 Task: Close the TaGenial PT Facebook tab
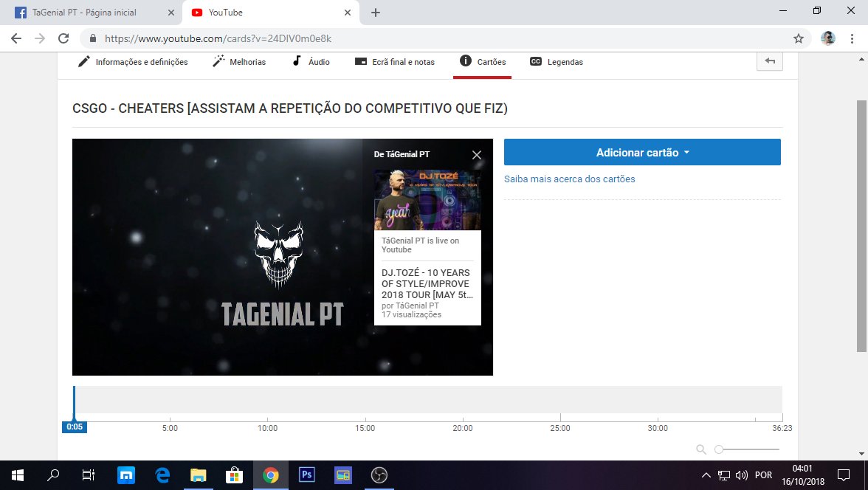pyautogui.click(x=171, y=13)
